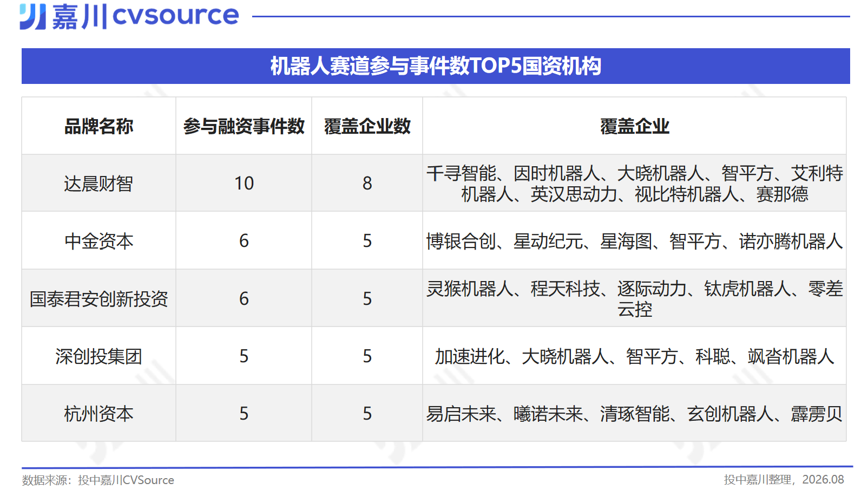Click 智平方 in the 深创投集团 row
Viewport: 868px width, 496px height.
(652, 356)
